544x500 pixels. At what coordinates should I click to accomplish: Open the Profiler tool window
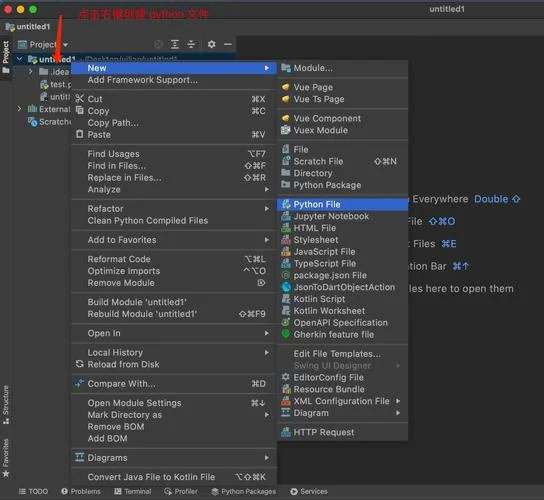[181, 491]
